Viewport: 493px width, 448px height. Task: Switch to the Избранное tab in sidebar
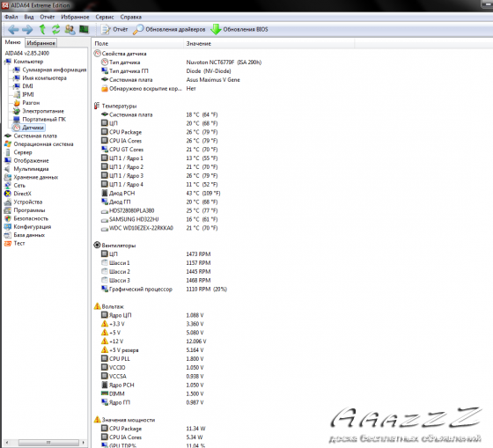coord(40,43)
